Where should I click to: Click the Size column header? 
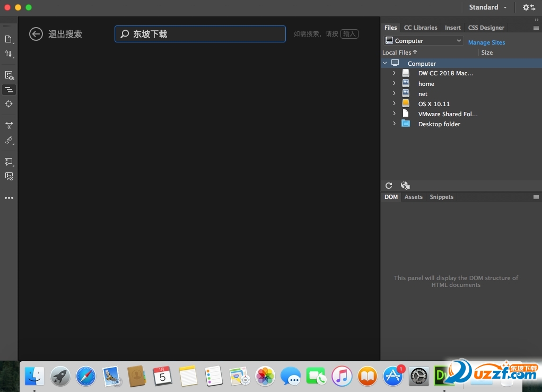point(487,53)
